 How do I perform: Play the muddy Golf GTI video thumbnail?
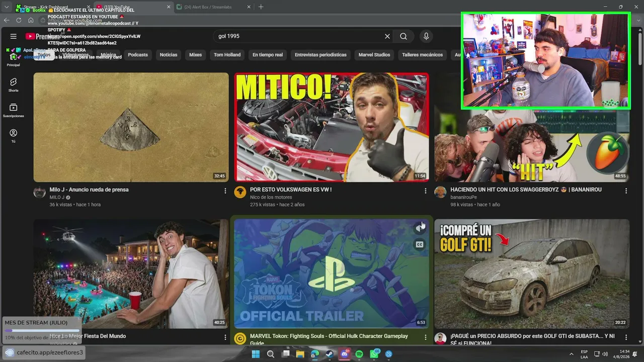pyautogui.click(x=532, y=274)
